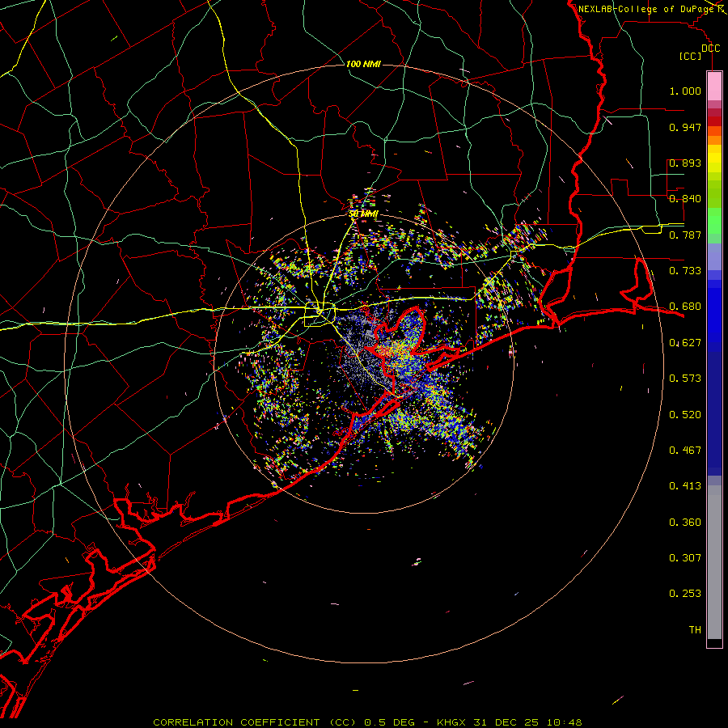
Task: Click the 100 NMI range ring label
Action: pos(363,64)
